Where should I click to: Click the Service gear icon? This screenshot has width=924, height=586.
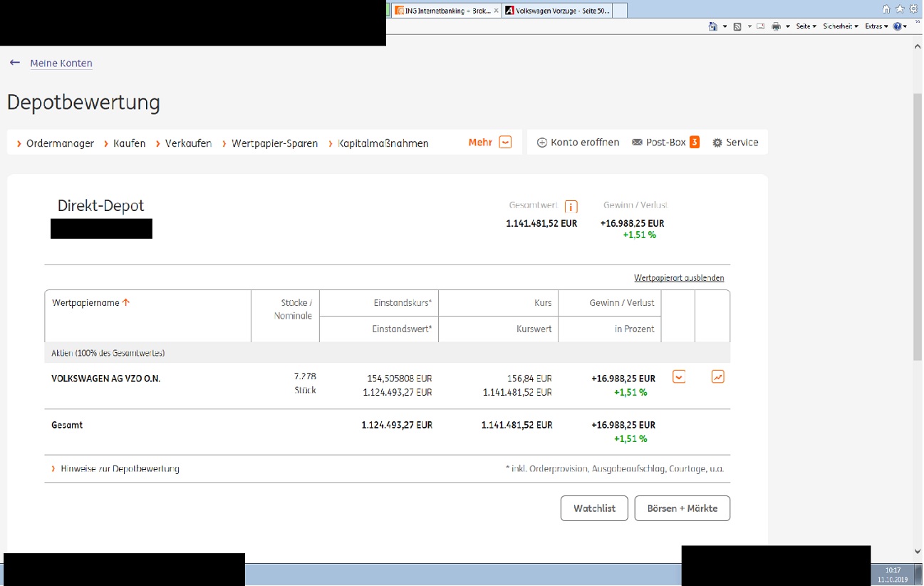point(717,143)
